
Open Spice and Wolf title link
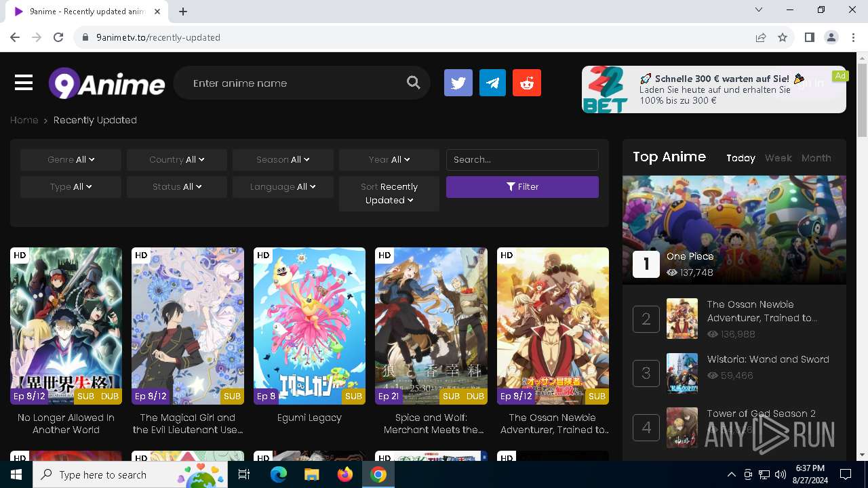coord(431,424)
